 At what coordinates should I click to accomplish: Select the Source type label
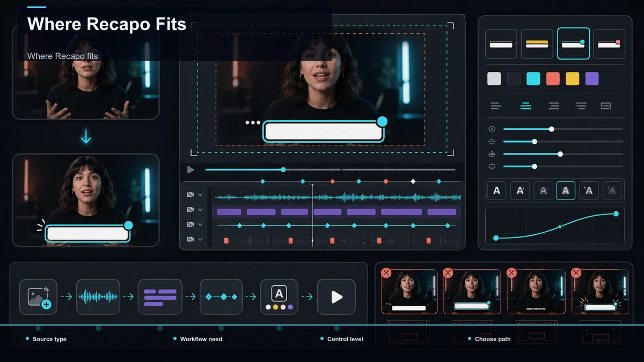point(49,339)
